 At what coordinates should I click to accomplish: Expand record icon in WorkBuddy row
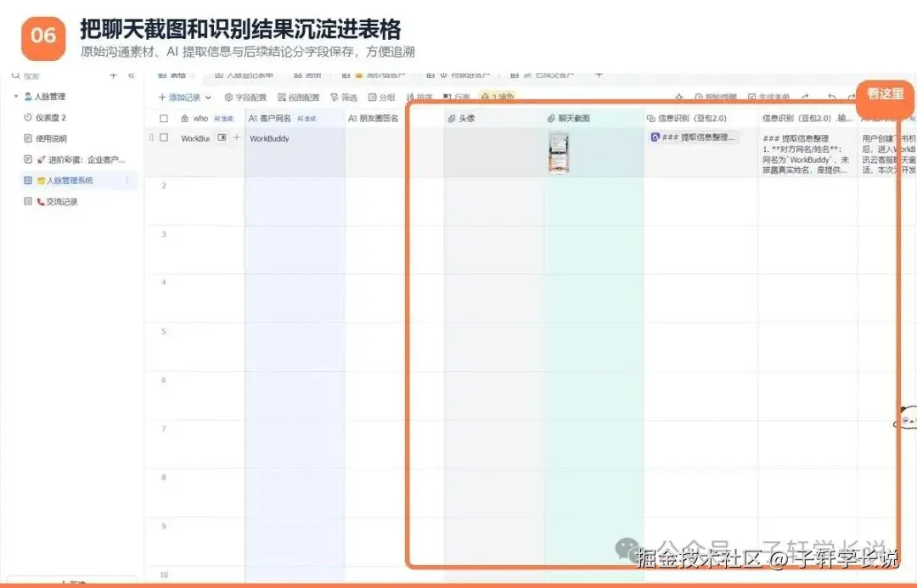[222, 138]
